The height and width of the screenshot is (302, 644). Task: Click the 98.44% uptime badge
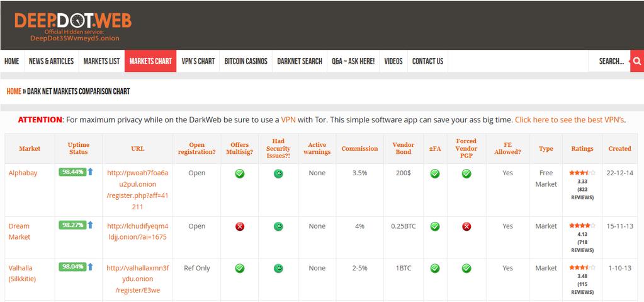[x=72, y=172]
